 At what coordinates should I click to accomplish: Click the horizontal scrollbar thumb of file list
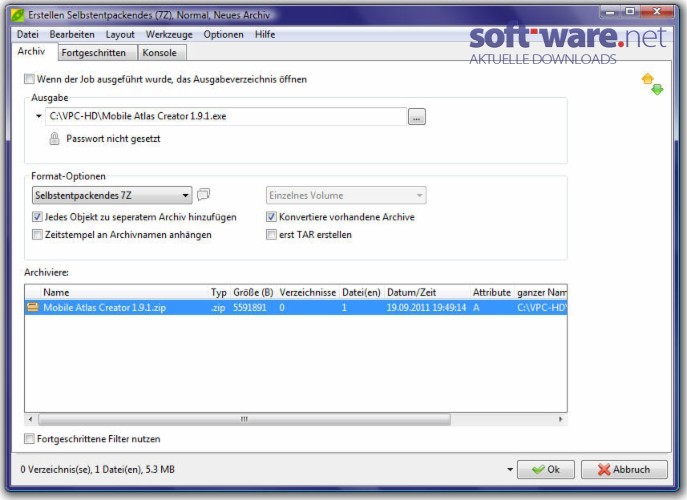point(244,419)
